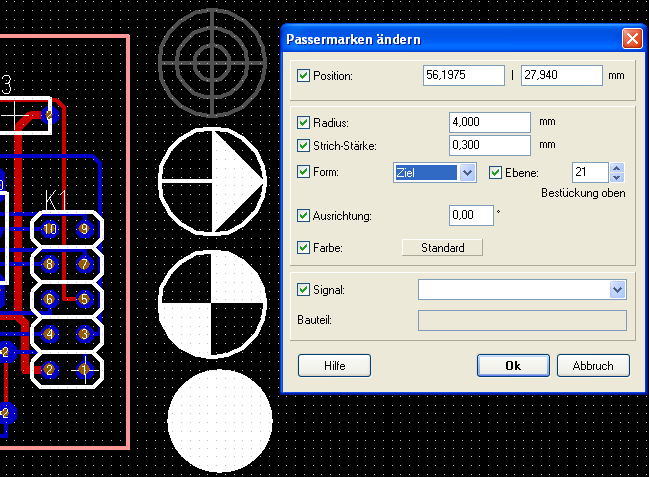Select the arrow-shaped registration mark

point(211,180)
